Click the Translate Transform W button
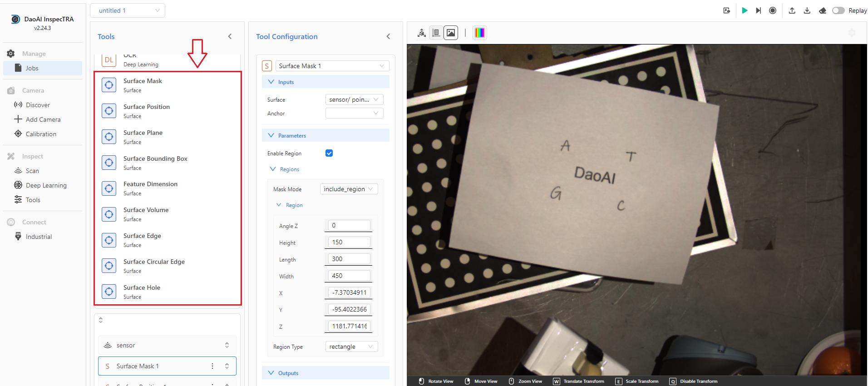The width and height of the screenshot is (868, 386). coord(578,381)
